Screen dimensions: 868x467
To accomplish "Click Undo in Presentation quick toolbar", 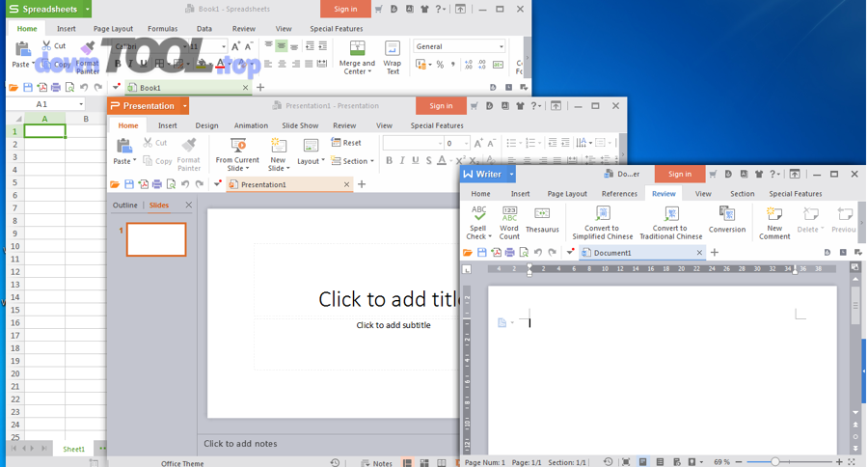I will (185, 184).
